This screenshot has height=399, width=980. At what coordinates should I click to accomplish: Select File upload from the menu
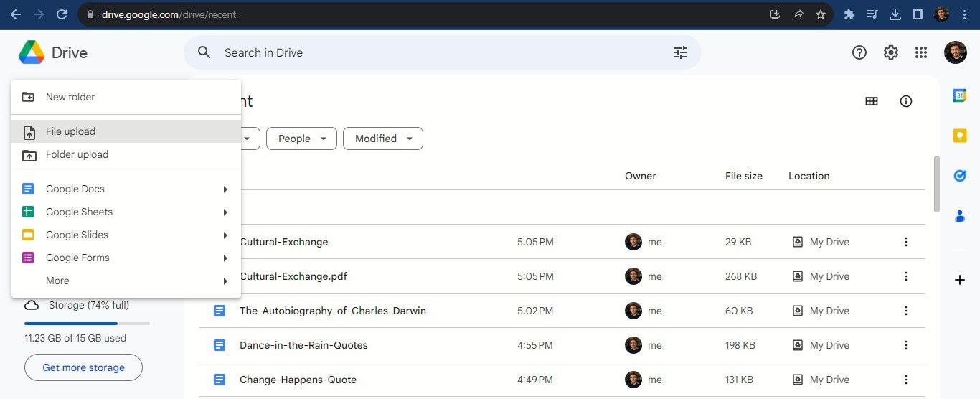70,131
